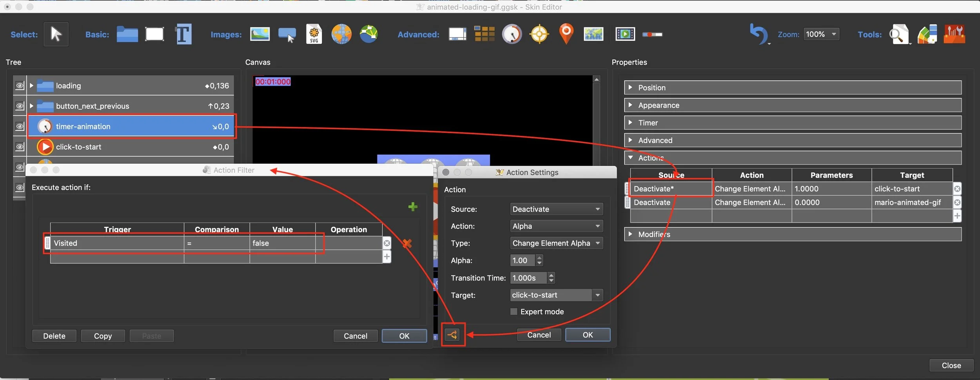The width and height of the screenshot is (980, 380).
Task: Toggle visibility of the loading folder
Action: [20, 85]
